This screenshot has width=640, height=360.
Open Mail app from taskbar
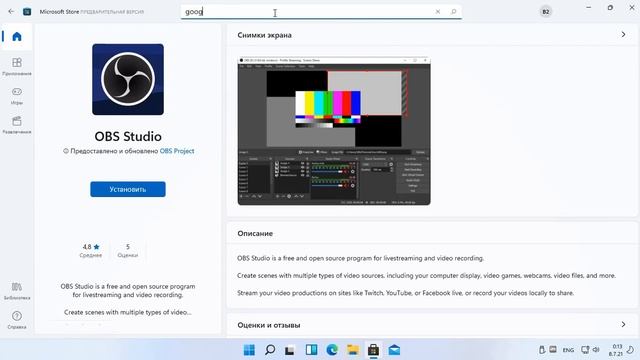(x=394, y=350)
